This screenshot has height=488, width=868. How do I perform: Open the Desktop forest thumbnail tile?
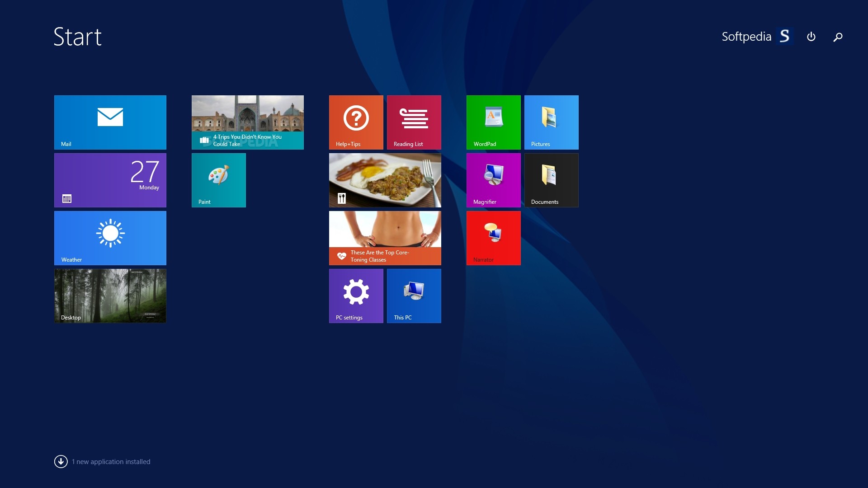(x=110, y=296)
